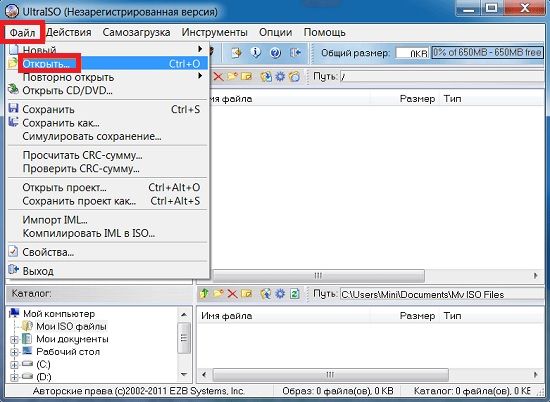The image size is (550, 402).
Task: Click the blue info icon in the toolbar
Action: pos(256,53)
